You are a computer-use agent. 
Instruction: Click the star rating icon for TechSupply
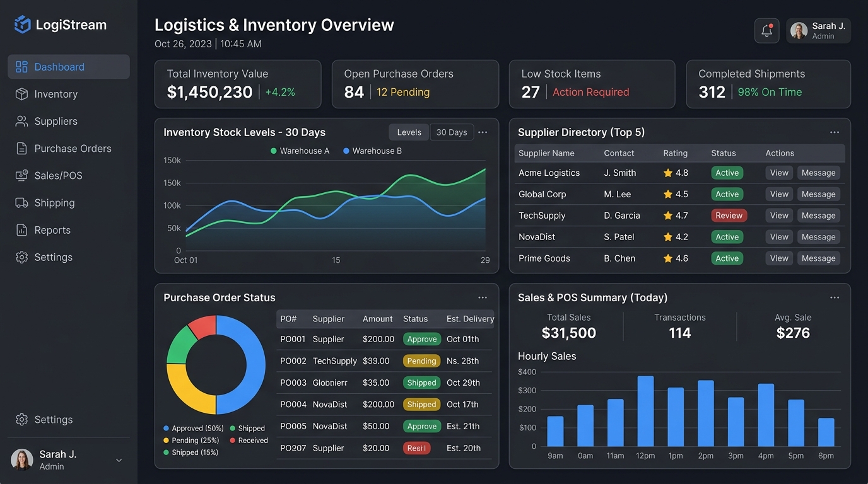667,216
